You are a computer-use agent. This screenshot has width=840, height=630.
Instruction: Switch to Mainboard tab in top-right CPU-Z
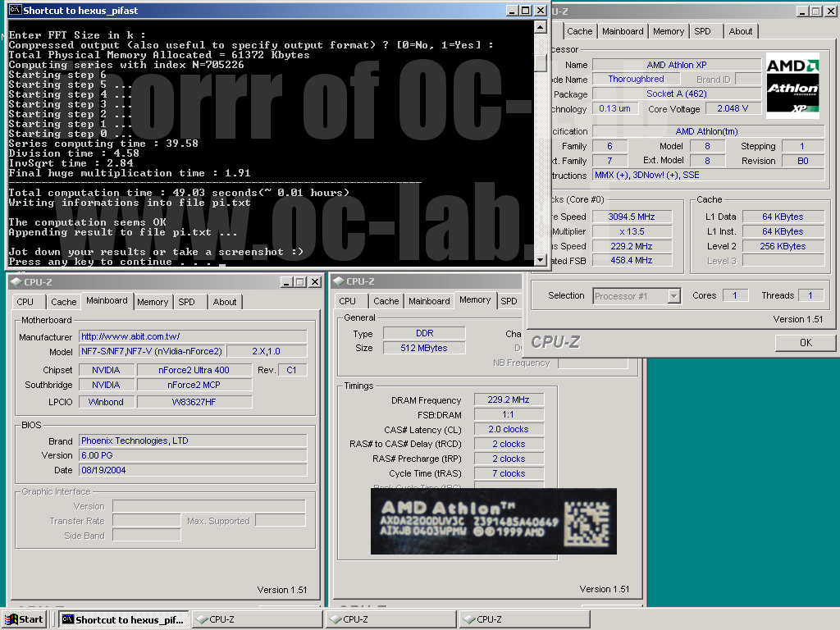point(623,32)
